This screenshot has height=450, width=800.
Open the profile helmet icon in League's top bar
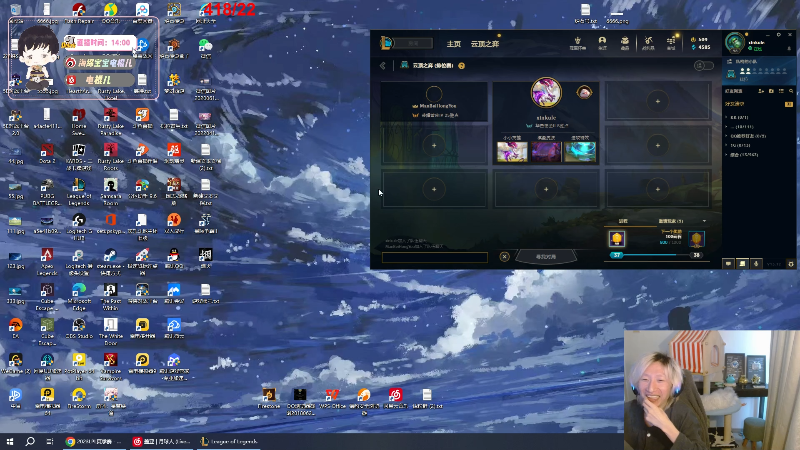pyautogui.click(x=602, y=42)
